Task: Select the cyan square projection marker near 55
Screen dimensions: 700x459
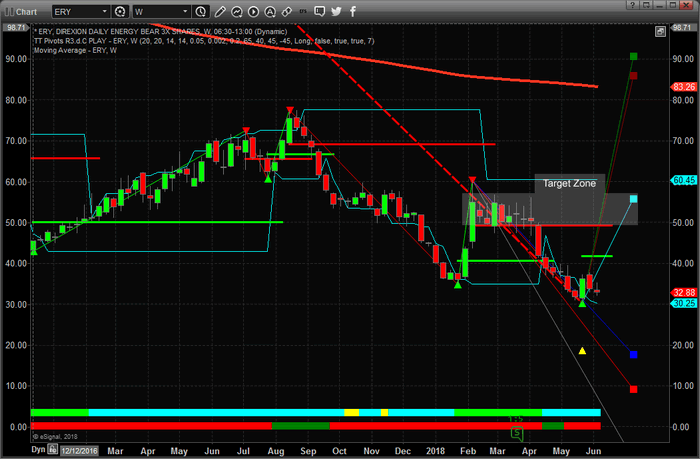Action: pyautogui.click(x=633, y=199)
